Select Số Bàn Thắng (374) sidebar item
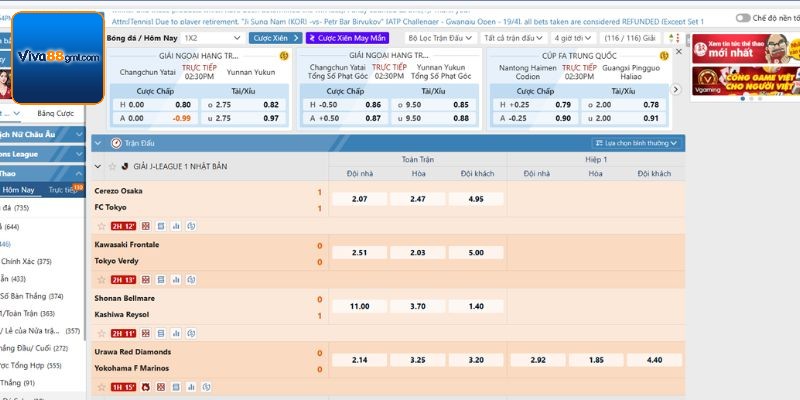The width and height of the screenshot is (800, 400). (32, 296)
